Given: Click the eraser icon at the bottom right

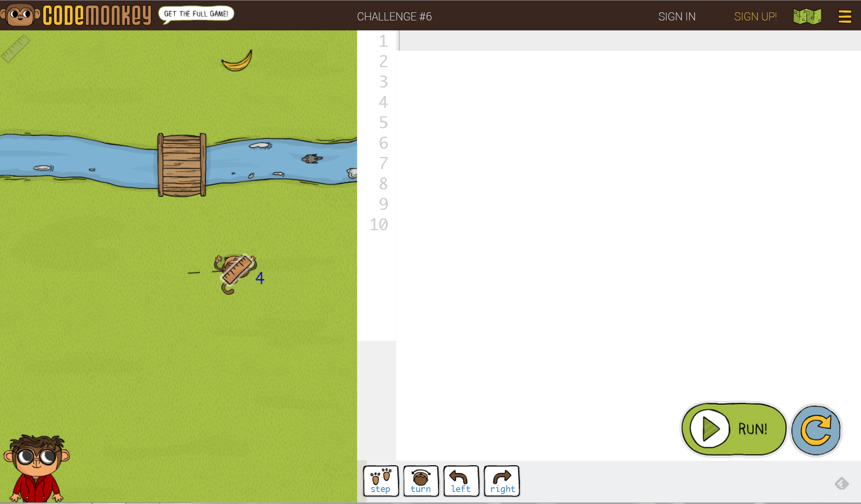Looking at the screenshot, I should (x=841, y=484).
